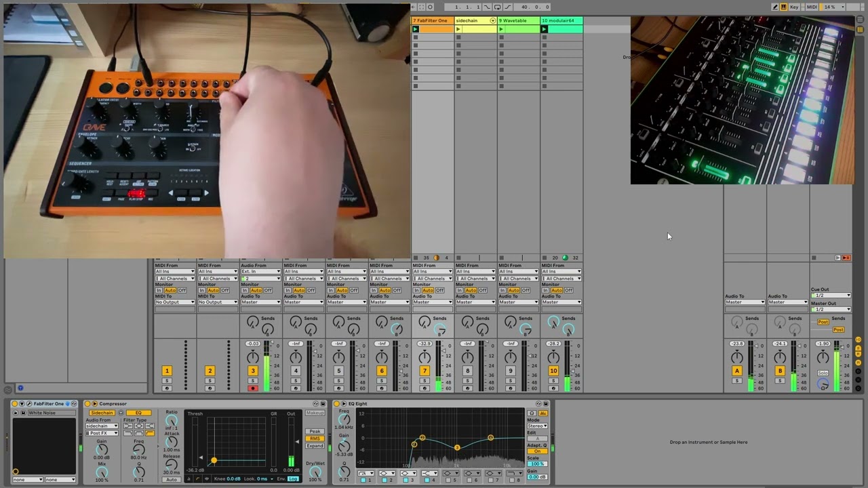Arm track 7 for recording
The height and width of the screenshot is (488, 868).
click(425, 388)
